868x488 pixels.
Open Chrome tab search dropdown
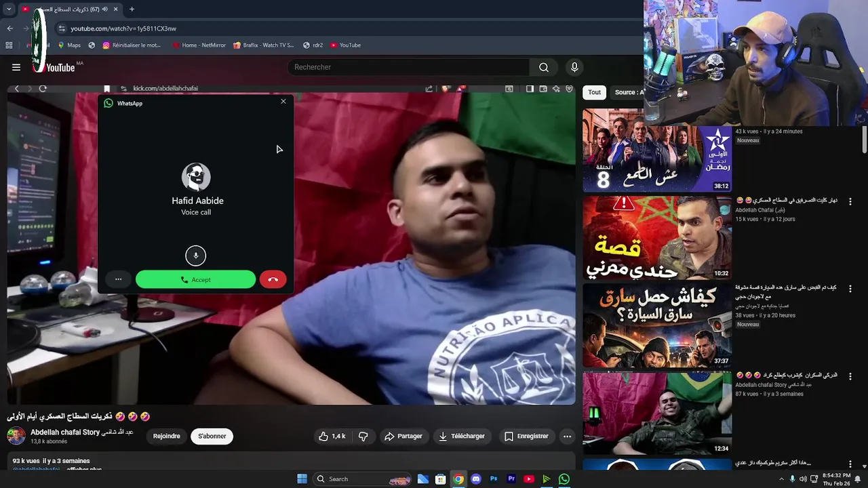pos(9,9)
